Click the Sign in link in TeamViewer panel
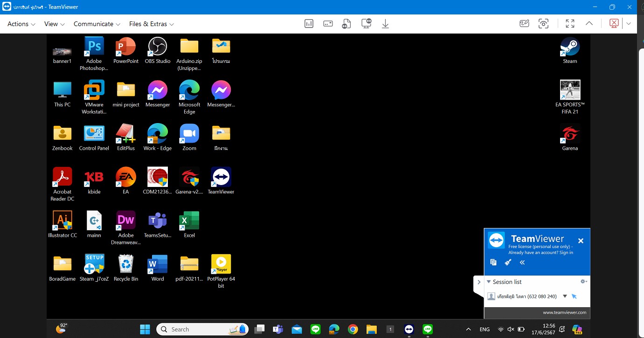 [x=566, y=253]
